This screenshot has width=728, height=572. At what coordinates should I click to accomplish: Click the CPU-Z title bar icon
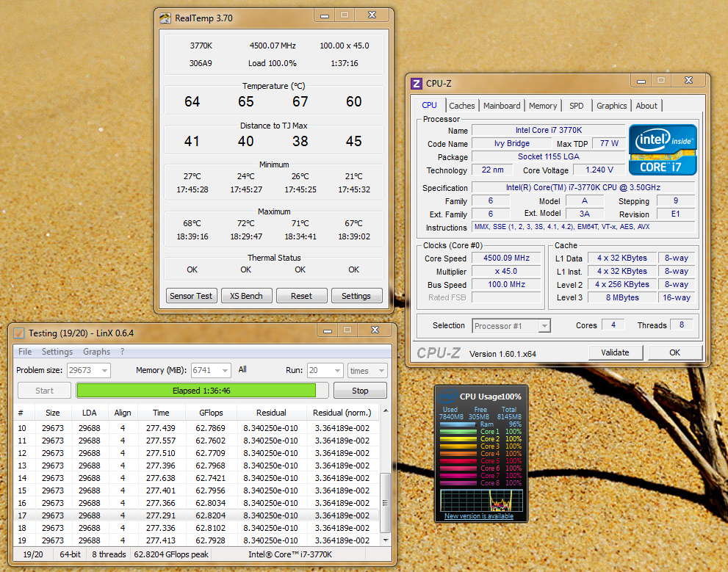tap(417, 84)
